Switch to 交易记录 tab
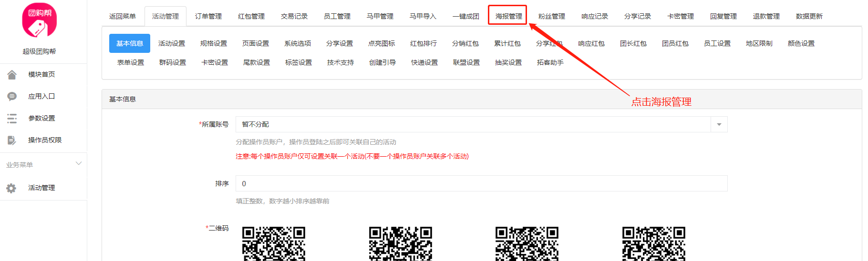868x261 pixels. coord(294,16)
